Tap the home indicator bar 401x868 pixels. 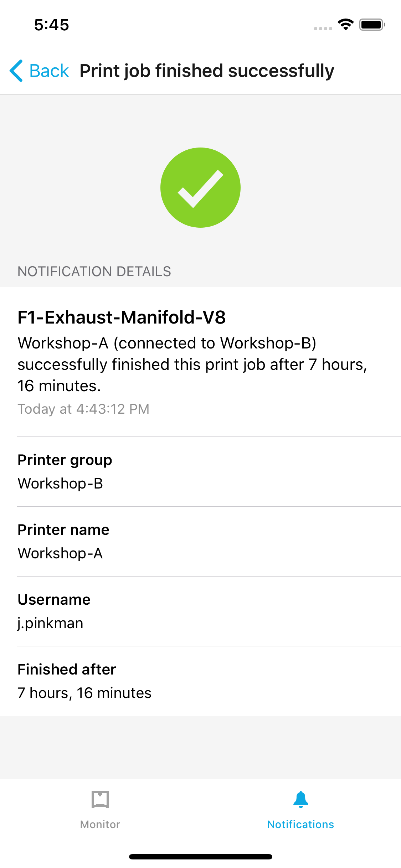pos(200,857)
